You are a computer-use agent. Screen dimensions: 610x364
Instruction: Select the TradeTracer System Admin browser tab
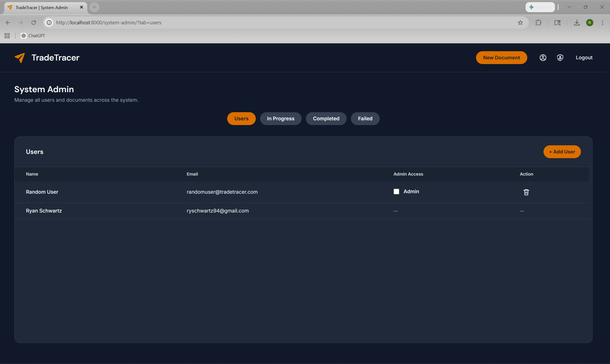45,7
